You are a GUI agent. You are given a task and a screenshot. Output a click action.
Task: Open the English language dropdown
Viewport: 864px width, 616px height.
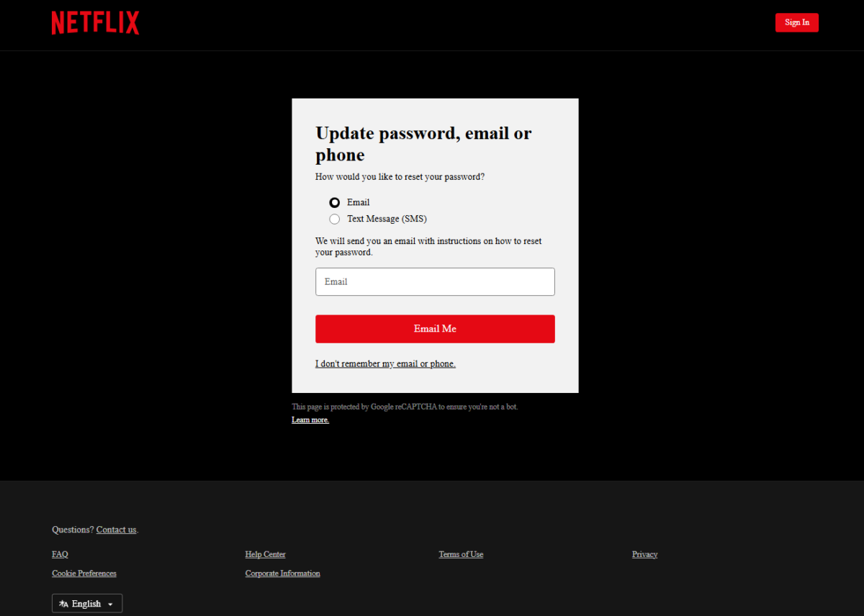(87, 604)
